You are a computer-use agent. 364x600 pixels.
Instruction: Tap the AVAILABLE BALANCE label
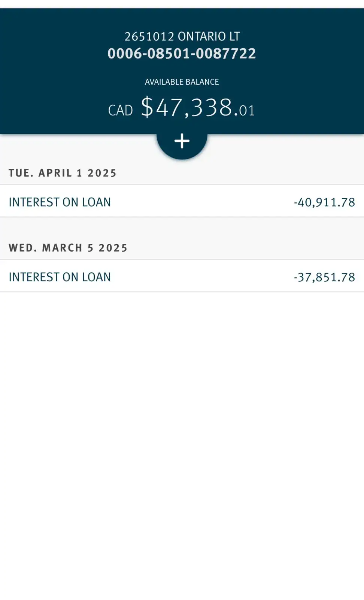point(182,82)
